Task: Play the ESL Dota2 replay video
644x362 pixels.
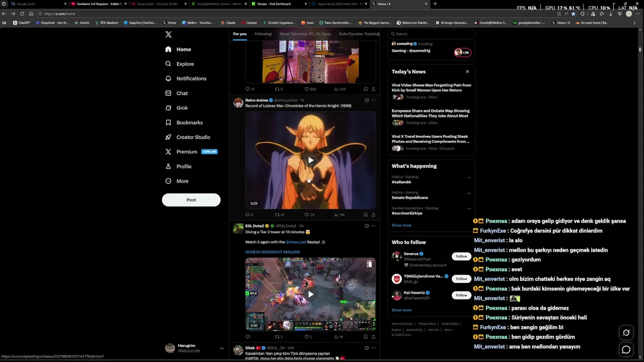Action: point(310,294)
